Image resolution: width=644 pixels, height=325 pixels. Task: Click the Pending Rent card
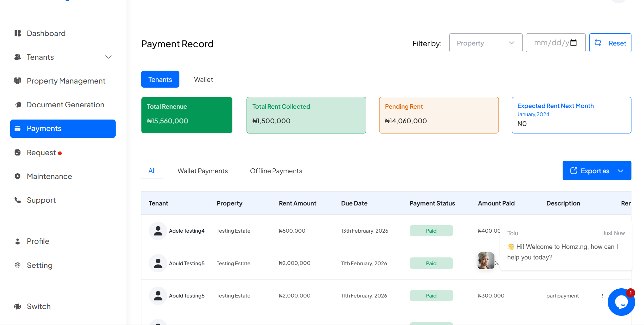point(439,115)
